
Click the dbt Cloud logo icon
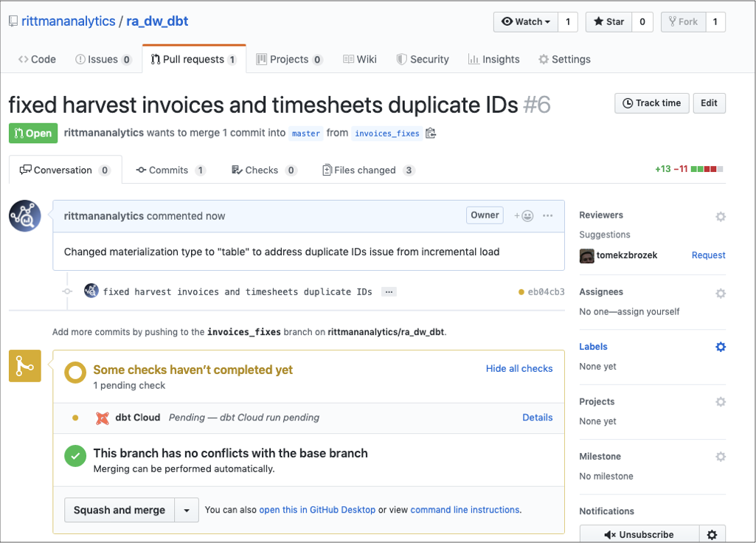[103, 418]
